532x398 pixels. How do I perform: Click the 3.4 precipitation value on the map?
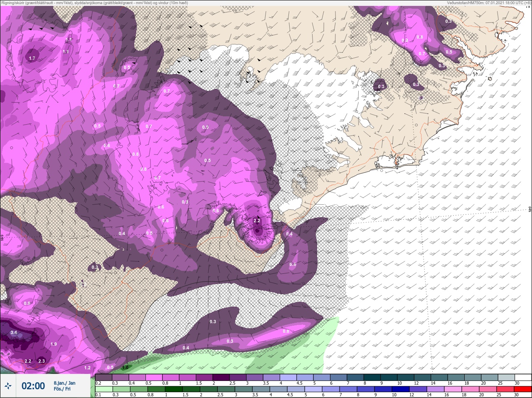(14, 332)
